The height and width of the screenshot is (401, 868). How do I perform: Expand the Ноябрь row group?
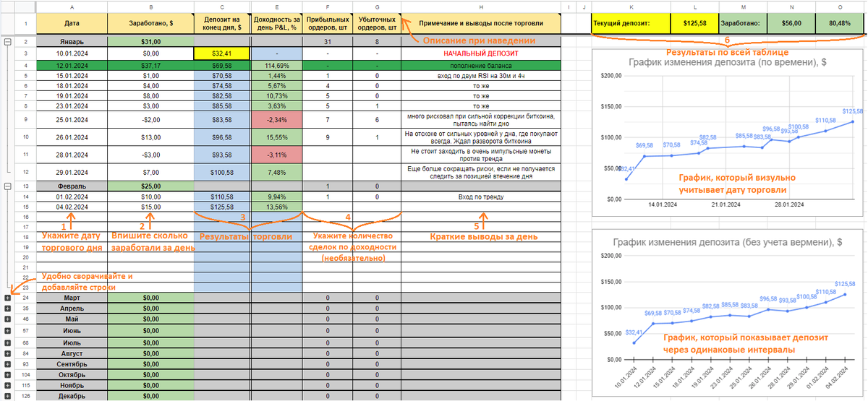pyautogui.click(x=7, y=386)
